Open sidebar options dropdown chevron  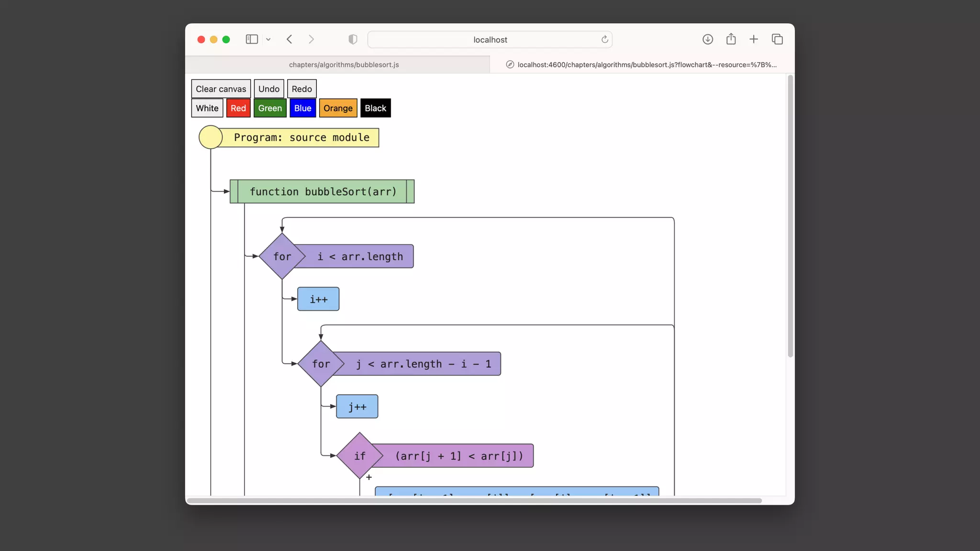pos(268,40)
